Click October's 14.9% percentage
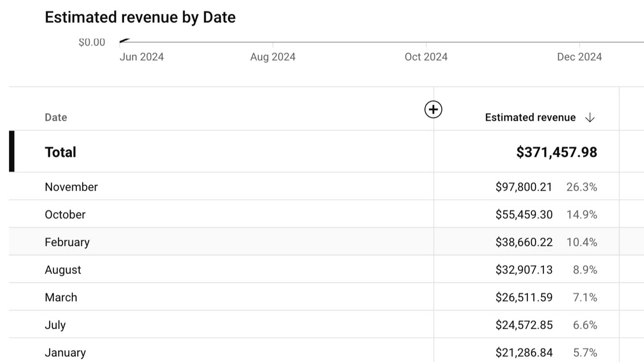This screenshot has width=644, height=362. (582, 215)
